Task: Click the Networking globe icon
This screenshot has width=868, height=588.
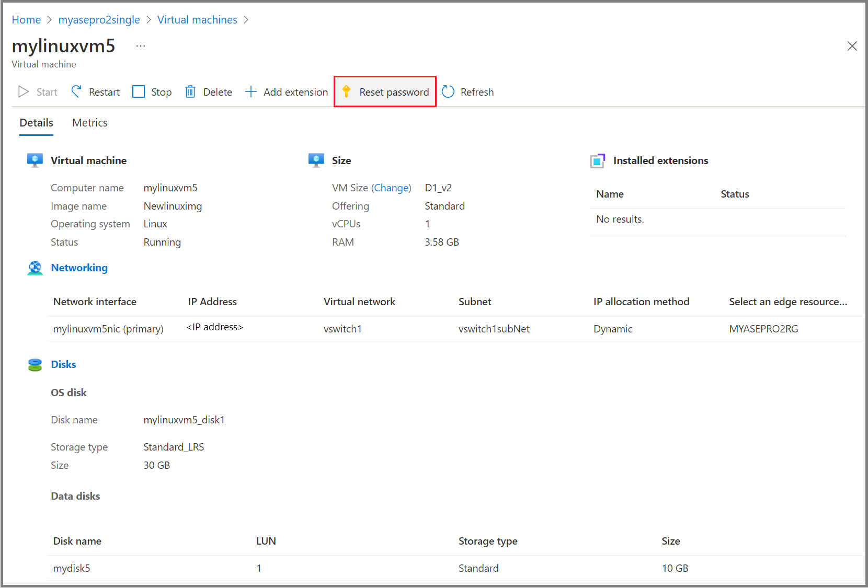Action: click(35, 268)
